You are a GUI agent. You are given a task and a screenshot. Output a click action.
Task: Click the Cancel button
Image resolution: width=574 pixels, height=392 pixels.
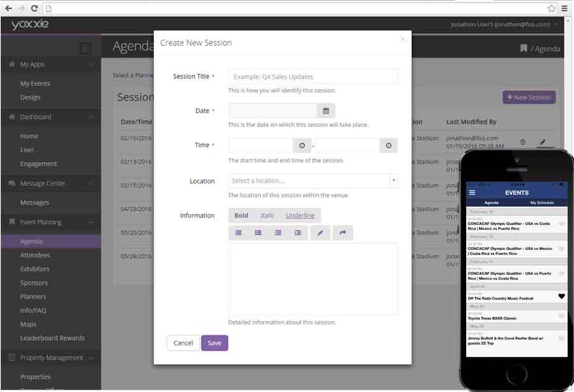[183, 343]
